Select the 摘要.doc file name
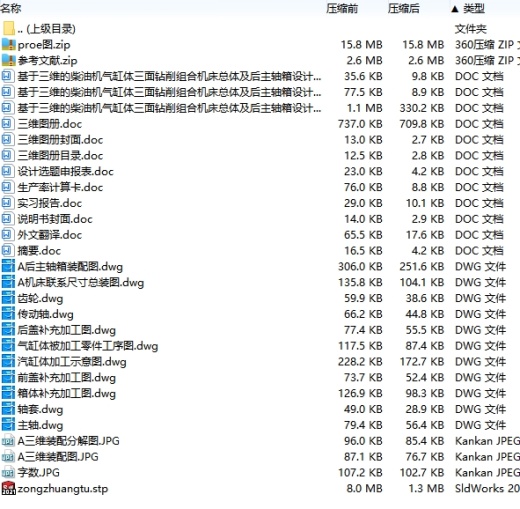This screenshot has width=520, height=509. click(39, 251)
